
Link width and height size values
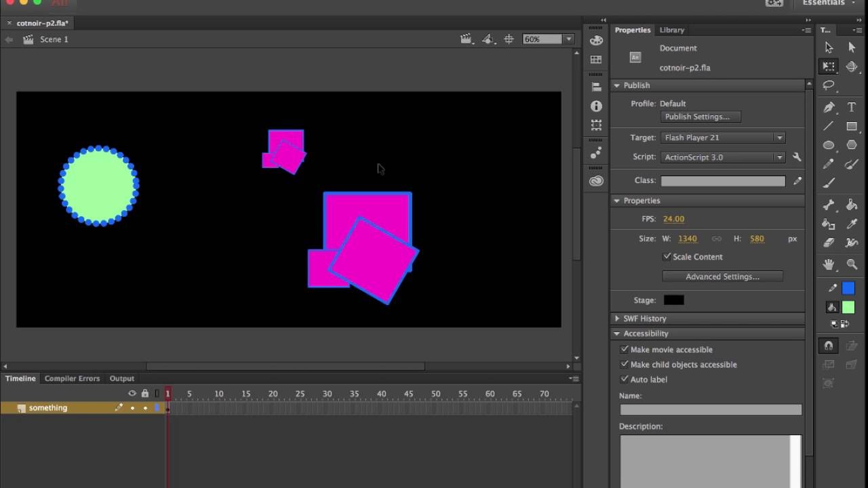[716, 239]
